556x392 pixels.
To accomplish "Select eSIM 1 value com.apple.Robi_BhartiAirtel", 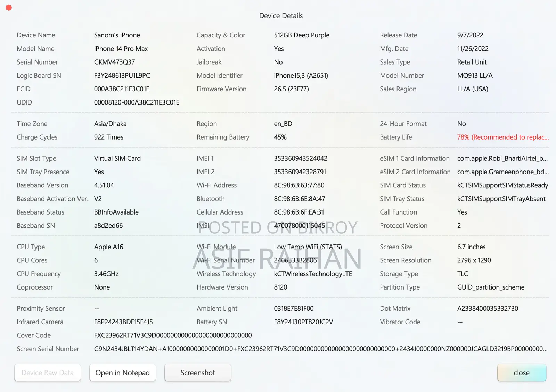I will 502,158.
